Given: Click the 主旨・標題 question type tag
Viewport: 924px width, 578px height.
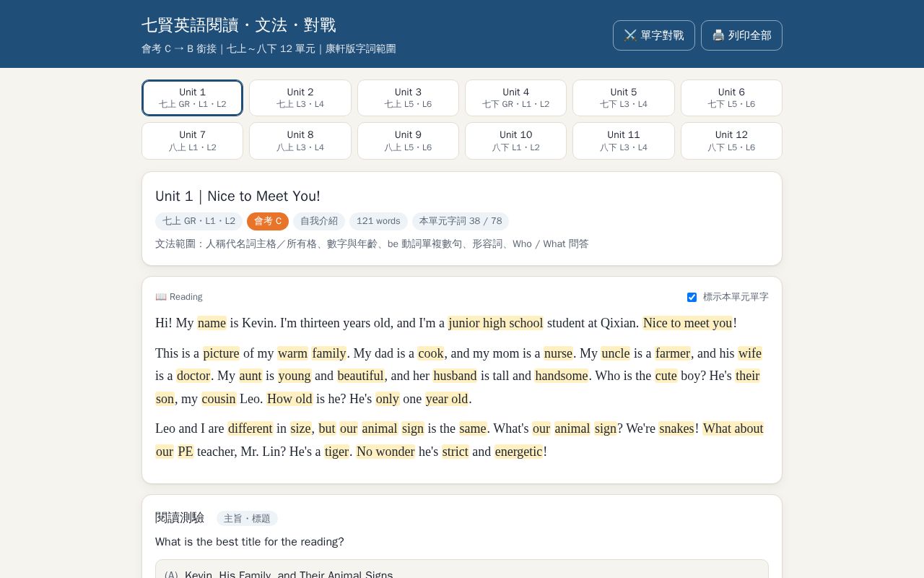Looking at the screenshot, I should [x=247, y=519].
